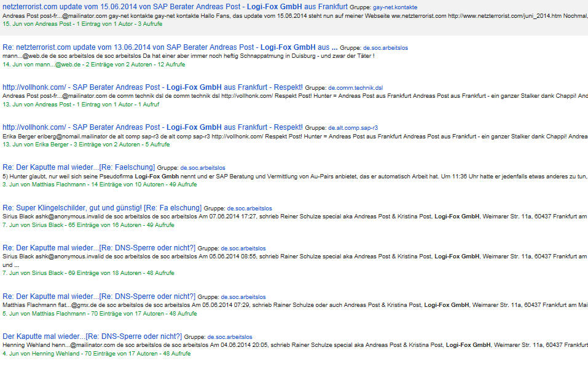
Task: Open thread 'Re: netzterrorist.com update vom 13.06.2014'
Action: tap(170, 47)
